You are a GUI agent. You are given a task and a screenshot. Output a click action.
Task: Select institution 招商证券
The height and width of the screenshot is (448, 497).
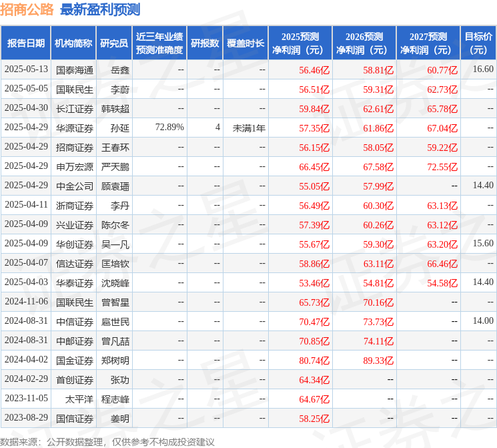75,147
